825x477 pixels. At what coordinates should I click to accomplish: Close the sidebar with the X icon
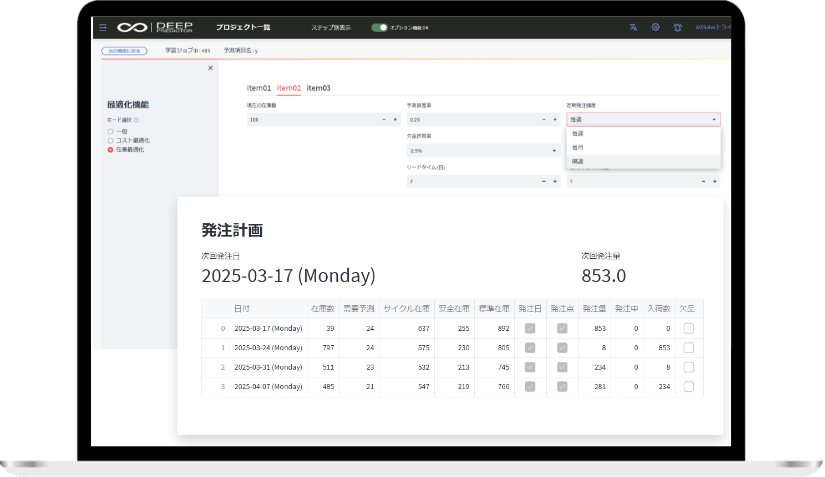210,68
